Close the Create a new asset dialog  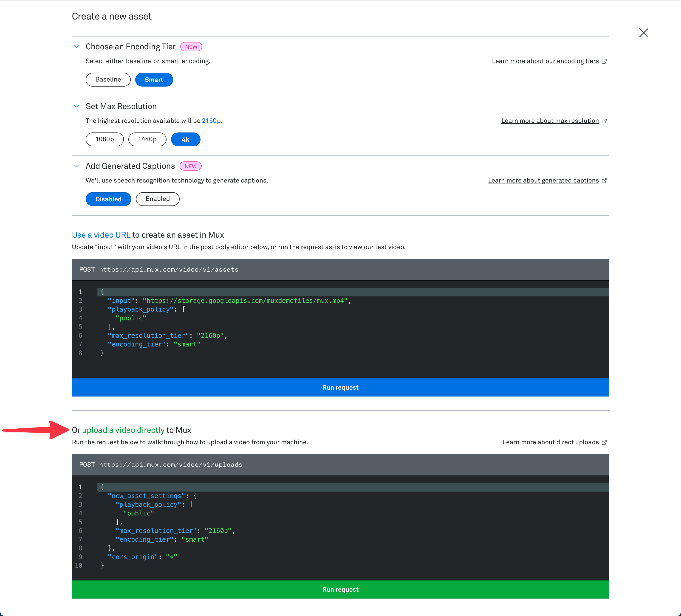coord(644,33)
